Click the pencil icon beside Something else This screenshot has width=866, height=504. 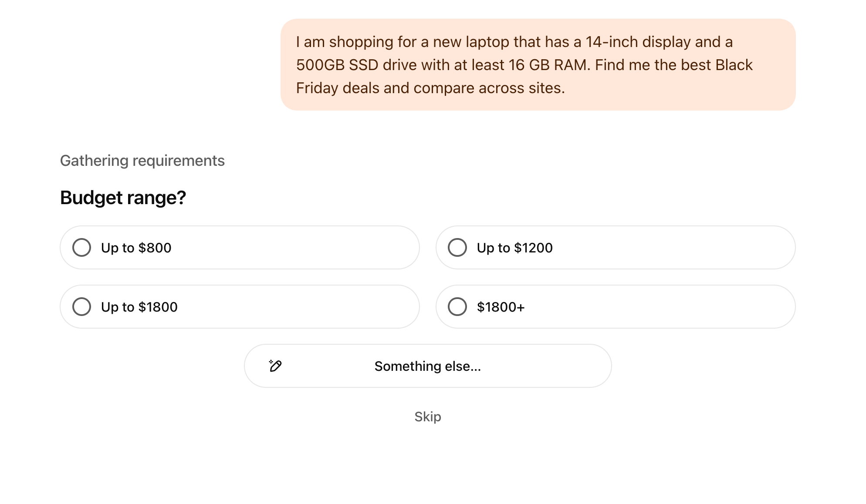click(x=275, y=366)
